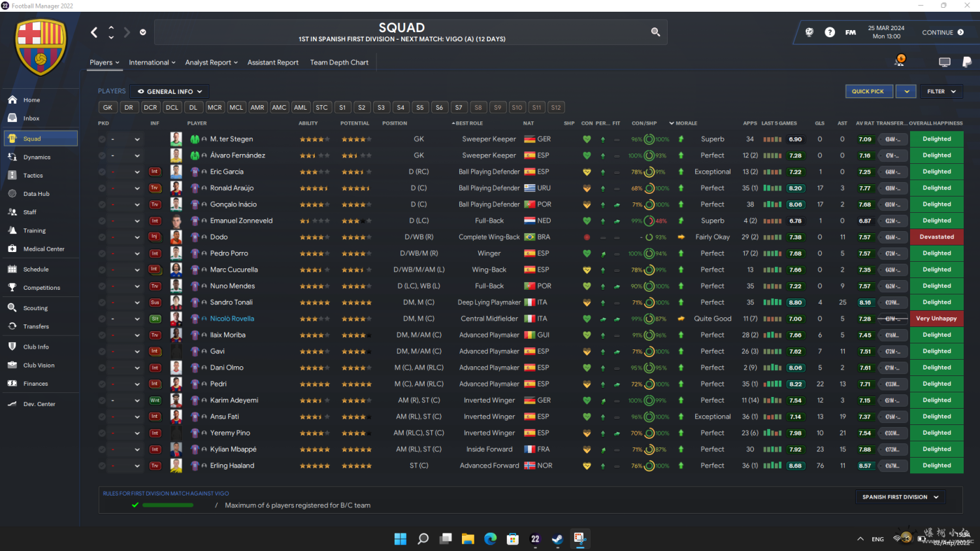Open the search magnifier icon
Image resolution: width=980 pixels, height=551 pixels.
coord(655,32)
